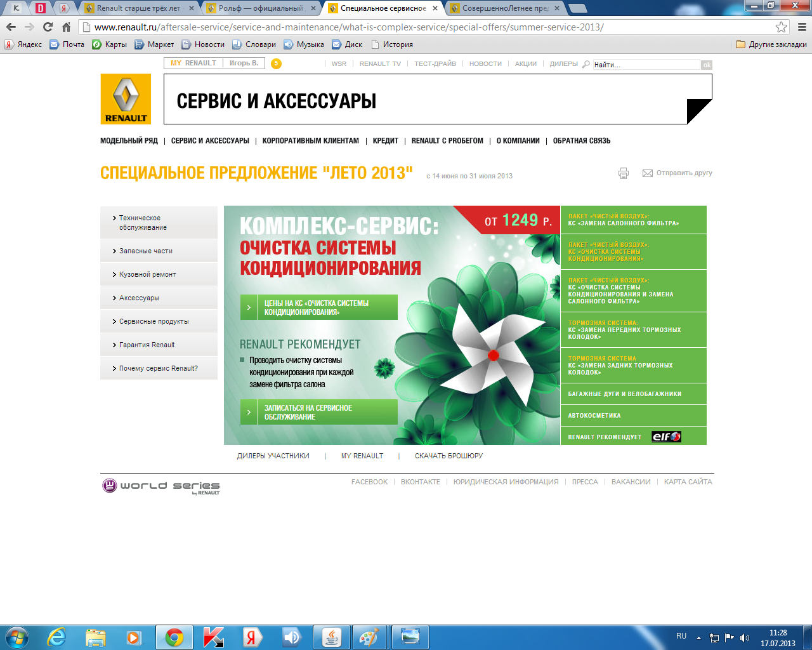Launch Internet Explorer from the taskbar
This screenshot has width=812, height=650.
[x=57, y=637]
